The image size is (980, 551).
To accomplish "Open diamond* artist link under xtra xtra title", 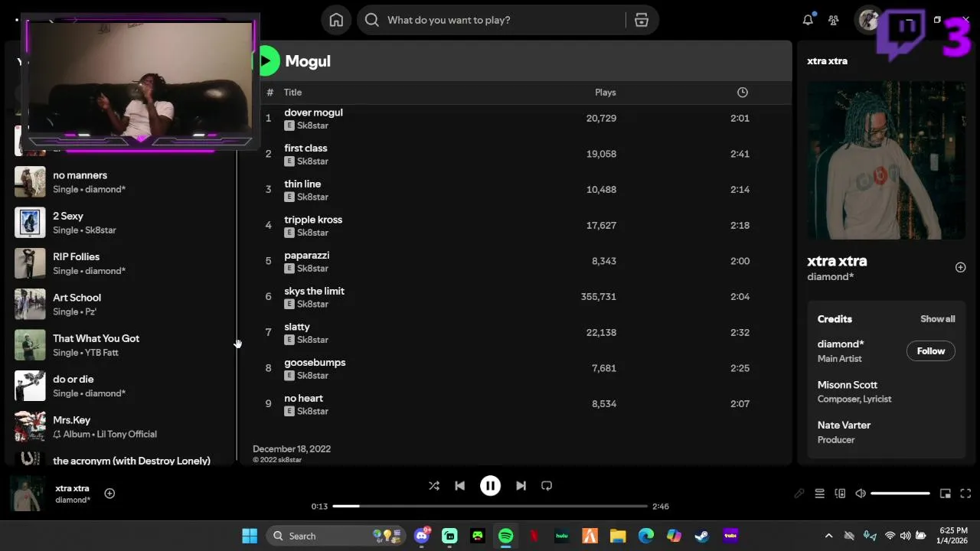I will tap(830, 277).
